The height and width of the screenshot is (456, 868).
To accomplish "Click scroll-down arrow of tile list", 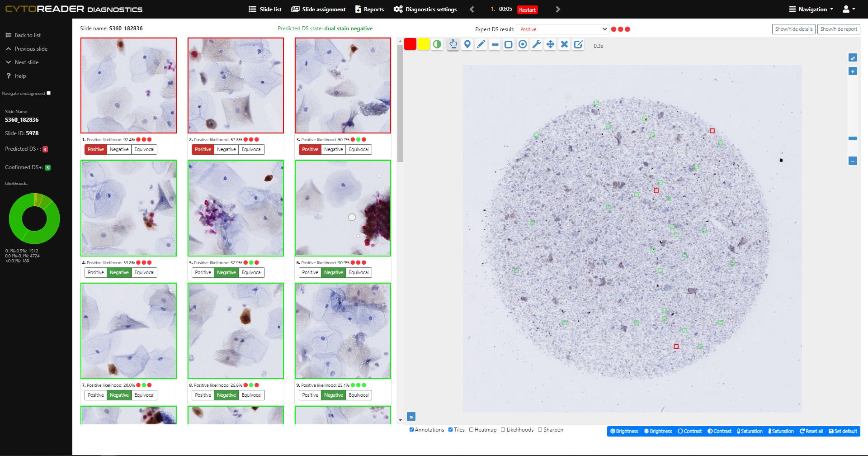I will pos(400,420).
